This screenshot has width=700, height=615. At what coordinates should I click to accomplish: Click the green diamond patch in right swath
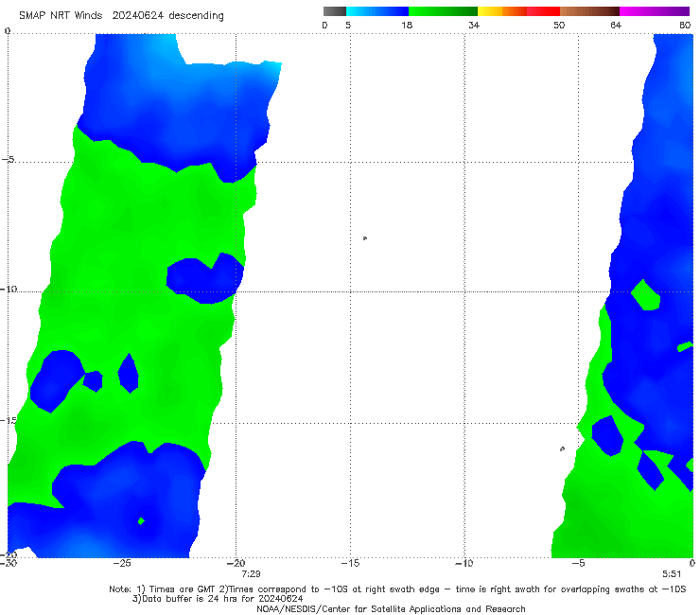(645, 295)
